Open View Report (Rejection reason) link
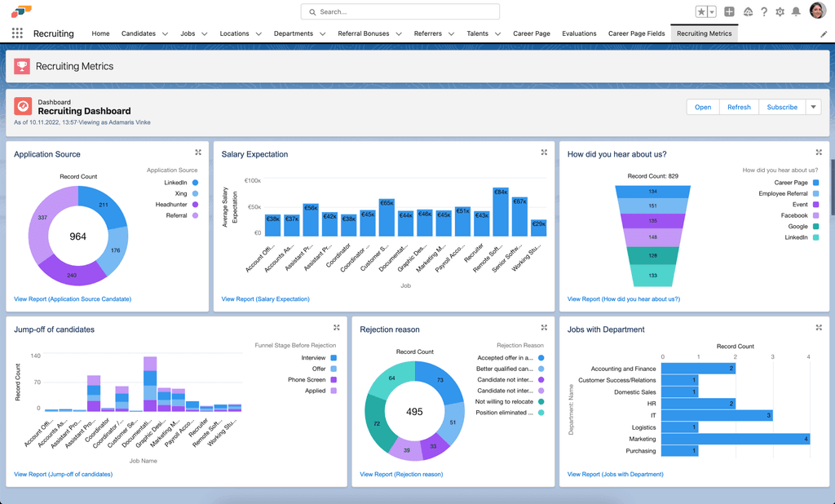The image size is (835, 504). pyautogui.click(x=401, y=474)
